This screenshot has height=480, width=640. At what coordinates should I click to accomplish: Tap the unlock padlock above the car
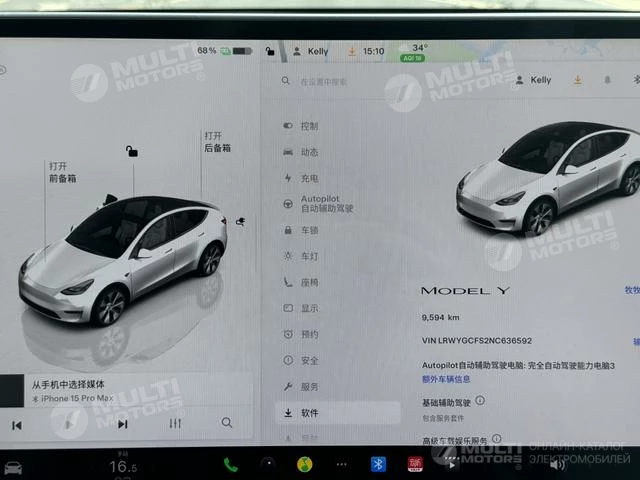coord(131,151)
